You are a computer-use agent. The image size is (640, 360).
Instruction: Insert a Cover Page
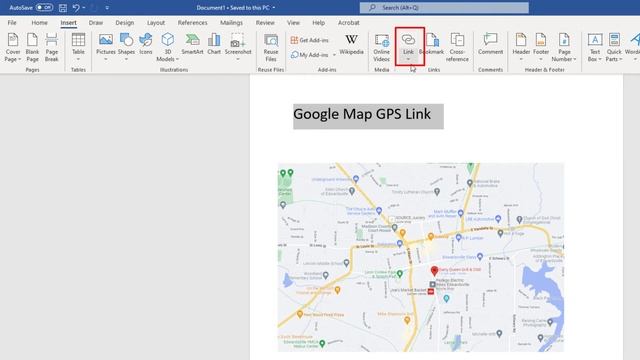[13, 47]
